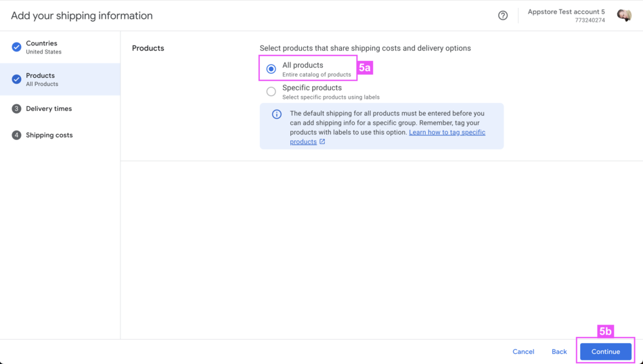
Task: Click the step 4 number badge
Action: (16, 135)
